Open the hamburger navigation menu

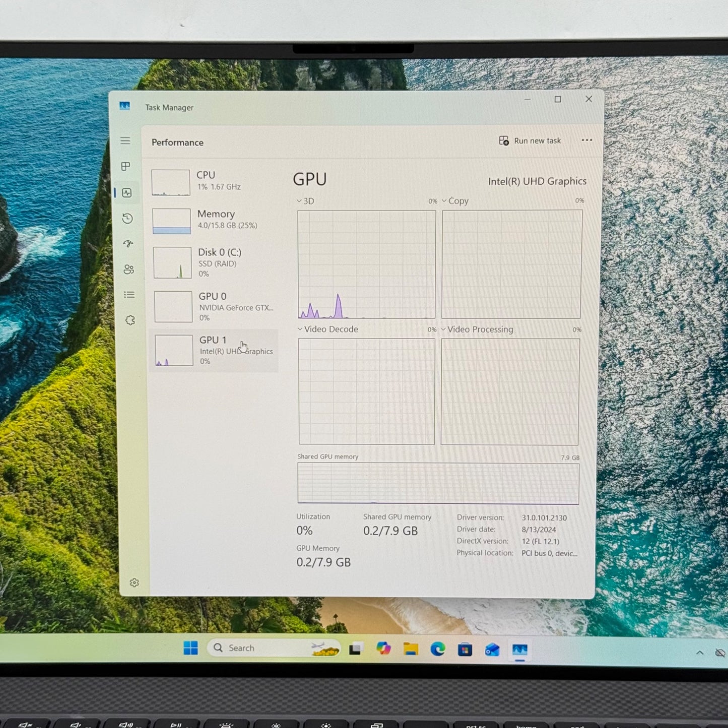125,141
